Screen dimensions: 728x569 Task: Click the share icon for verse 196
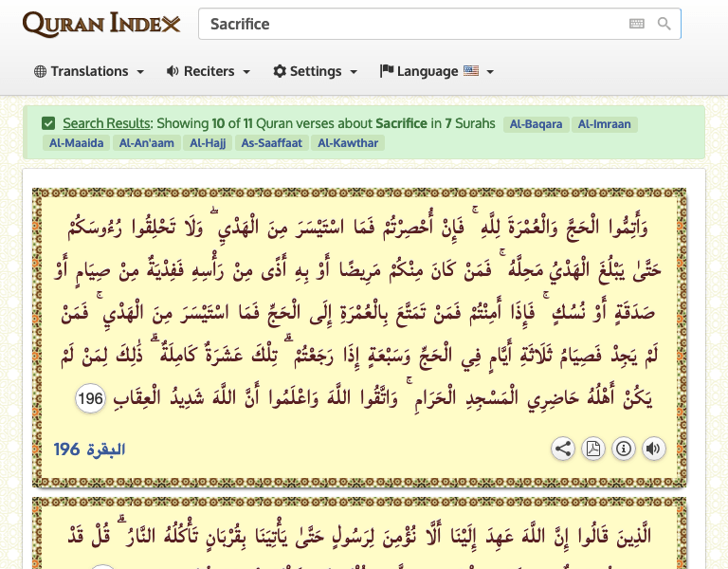(563, 449)
